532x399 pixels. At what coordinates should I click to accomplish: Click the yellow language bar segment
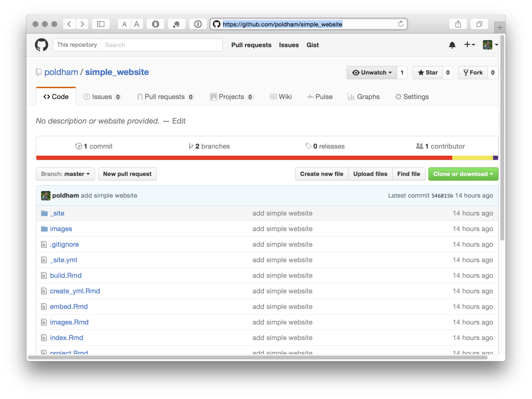(x=472, y=158)
